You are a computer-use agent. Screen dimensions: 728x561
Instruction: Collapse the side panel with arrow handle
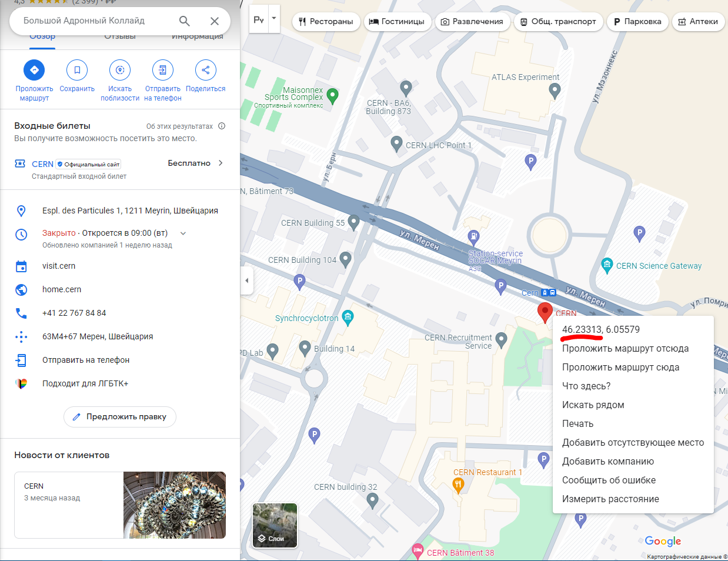point(247,280)
